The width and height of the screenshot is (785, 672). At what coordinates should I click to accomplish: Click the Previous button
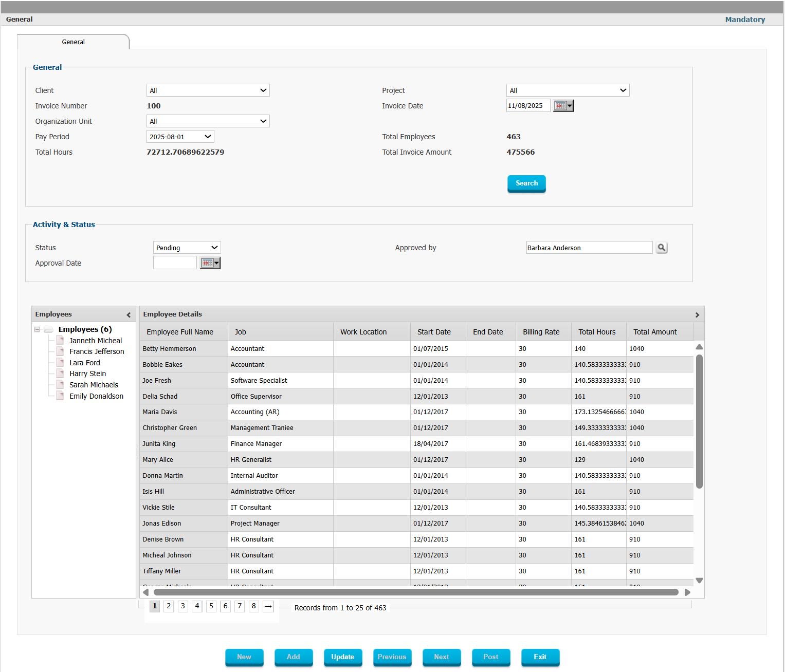pyautogui.click(x=392, y=657)
